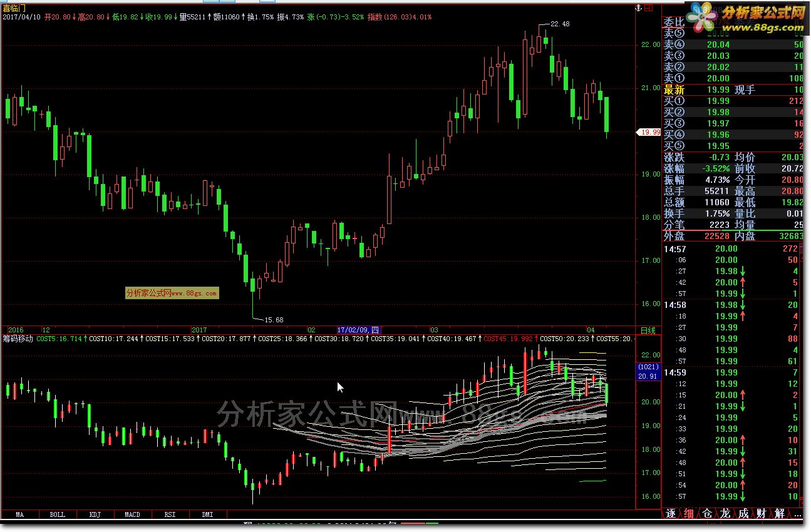Click the 筹码移动 indicator name
This screenshot has width=811, height=532.
pos(18,339)
